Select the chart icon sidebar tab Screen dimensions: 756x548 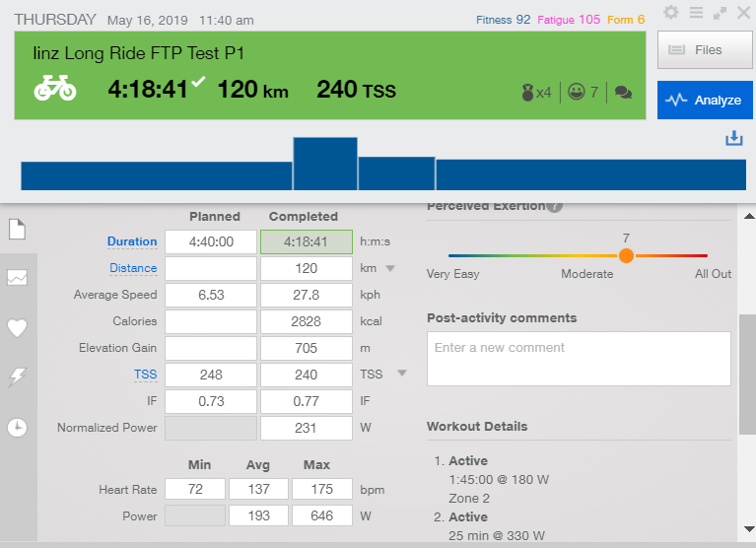coord(17,278)
